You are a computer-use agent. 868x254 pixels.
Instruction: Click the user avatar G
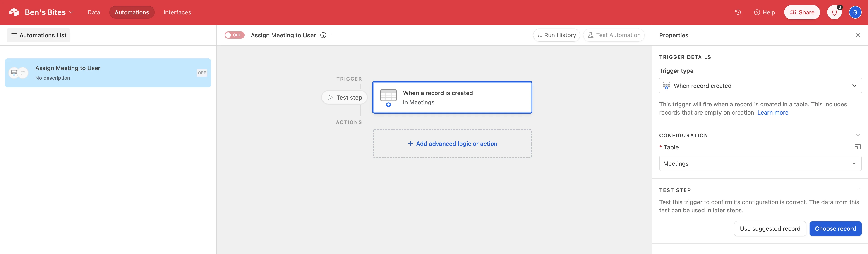click(855, 12)
